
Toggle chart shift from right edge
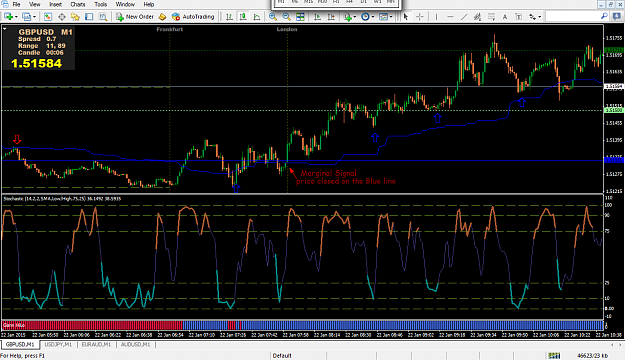pyautogui.click(x=331, y=17)
